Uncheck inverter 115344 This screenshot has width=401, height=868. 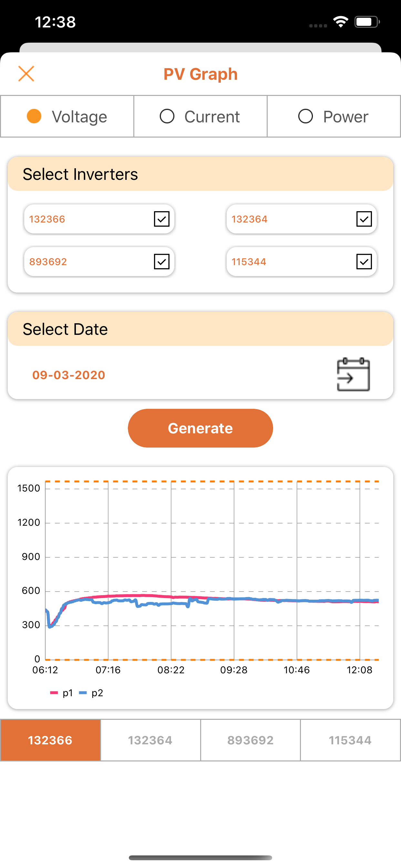[363, 262]
